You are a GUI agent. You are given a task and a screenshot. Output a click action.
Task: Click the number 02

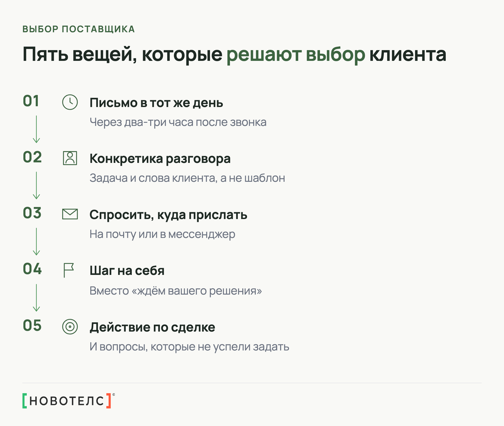tap(32, 157)
